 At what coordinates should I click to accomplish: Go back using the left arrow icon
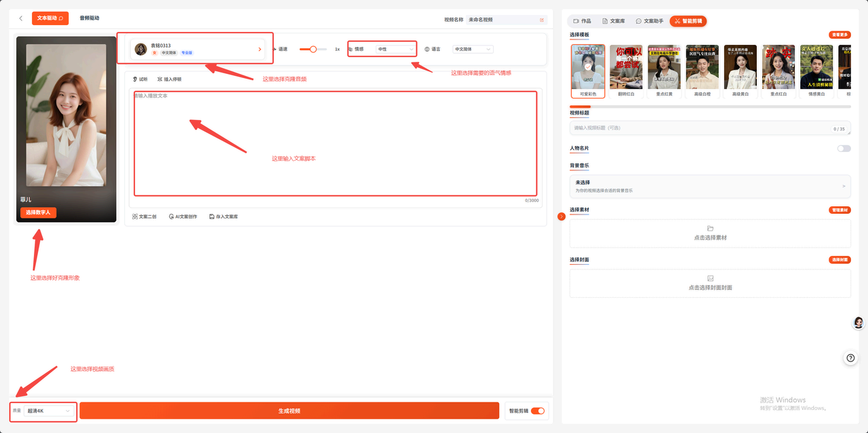pos(21,18)
